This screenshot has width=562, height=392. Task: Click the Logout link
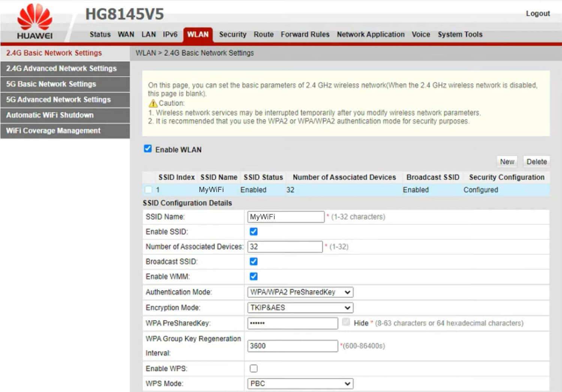pyautogui.click(x=538, y=13)
